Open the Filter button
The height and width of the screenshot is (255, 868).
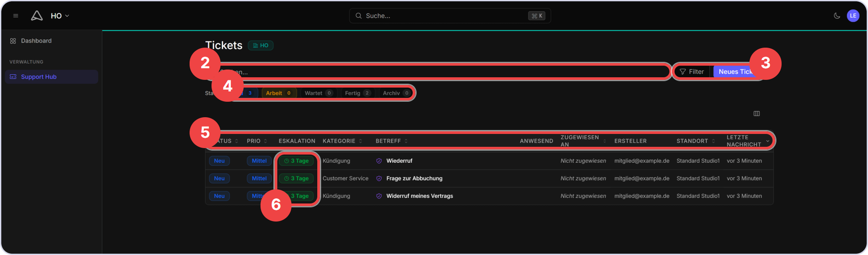point(692,72)
